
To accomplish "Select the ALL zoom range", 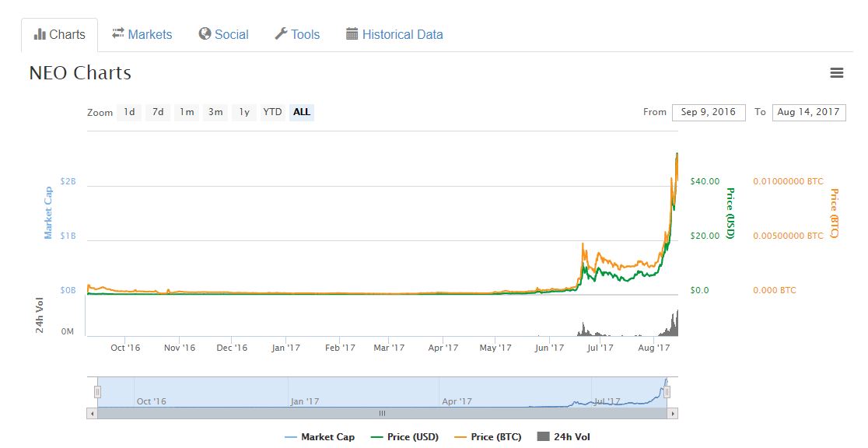I will click(302, 112).
